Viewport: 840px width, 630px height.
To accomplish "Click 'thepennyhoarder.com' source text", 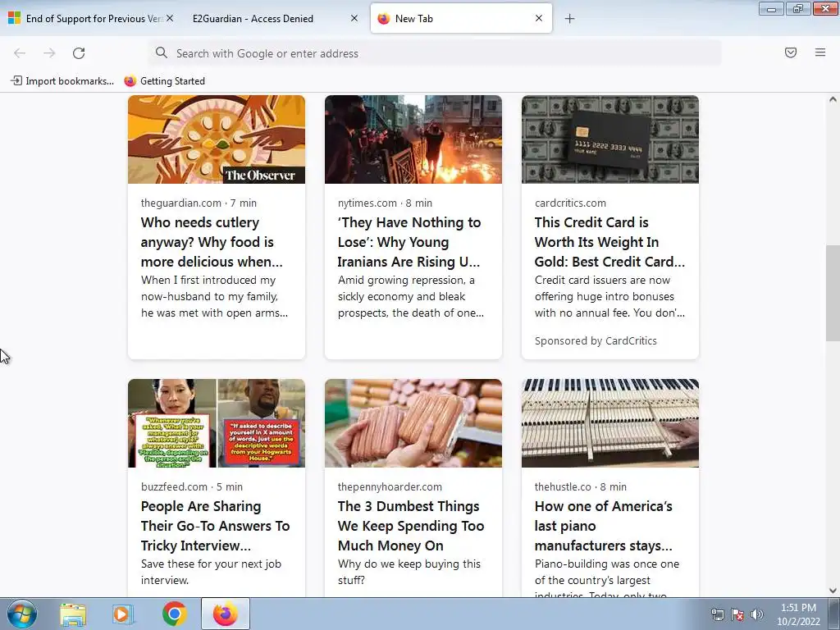I will (390, 487).
